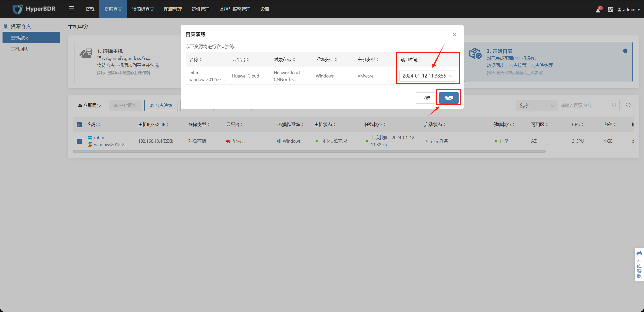This screenshot has width=644, height=312.
Task: Toggle the select-all checkbox in table header
Action: point(79,125)
